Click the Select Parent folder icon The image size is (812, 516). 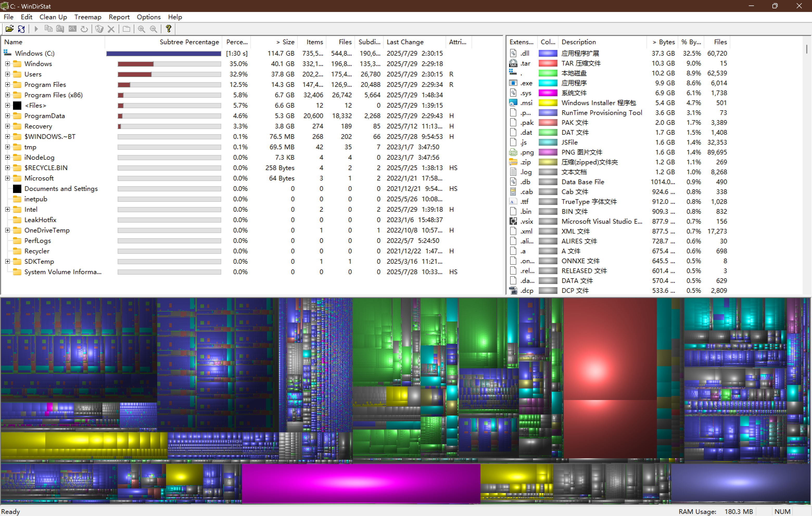click(x=126, y=29)
